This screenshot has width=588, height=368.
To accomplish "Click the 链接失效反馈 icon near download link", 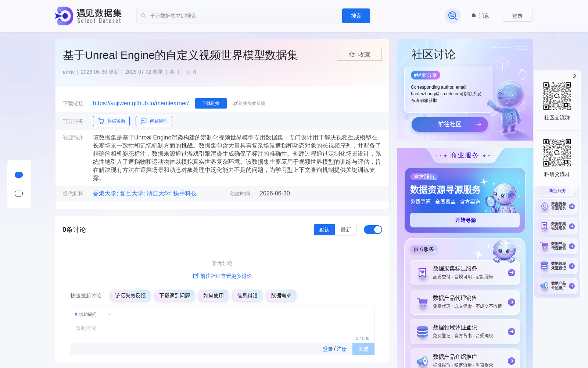I will 235,103.
